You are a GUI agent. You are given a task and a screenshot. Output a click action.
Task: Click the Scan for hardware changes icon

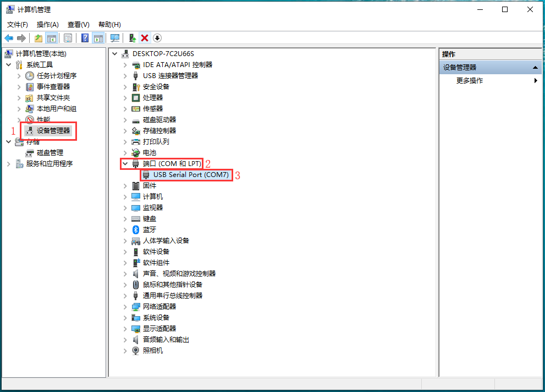tap(114, 37)
